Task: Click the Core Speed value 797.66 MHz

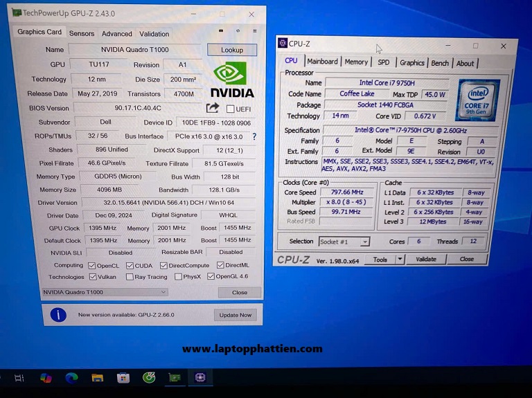Action: coord(347,192)
